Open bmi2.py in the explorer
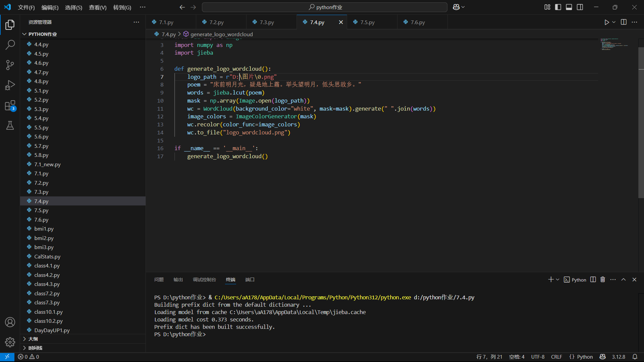 (44, 238)
